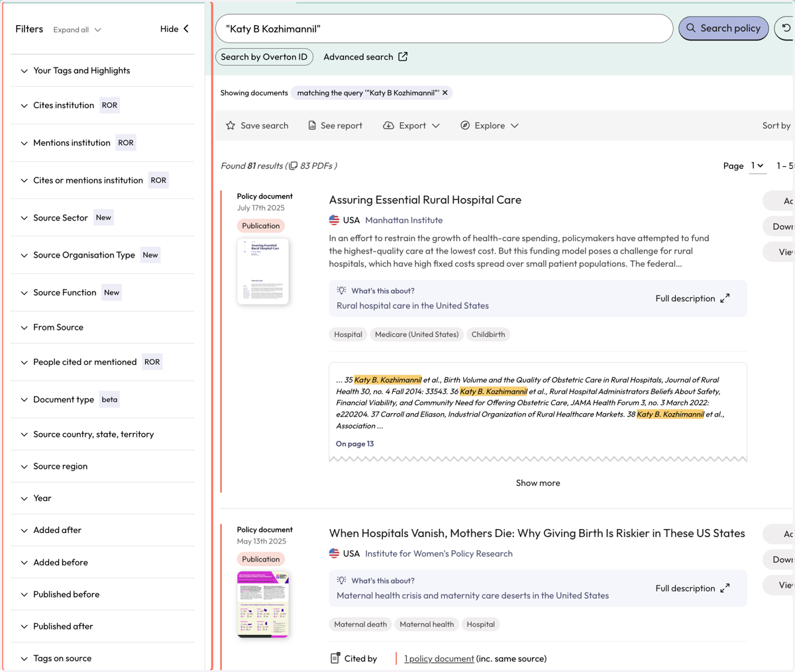Expand the Mentions institution filter
The height and width of the screenshot is (672, 795).
[x=103, y=143]
